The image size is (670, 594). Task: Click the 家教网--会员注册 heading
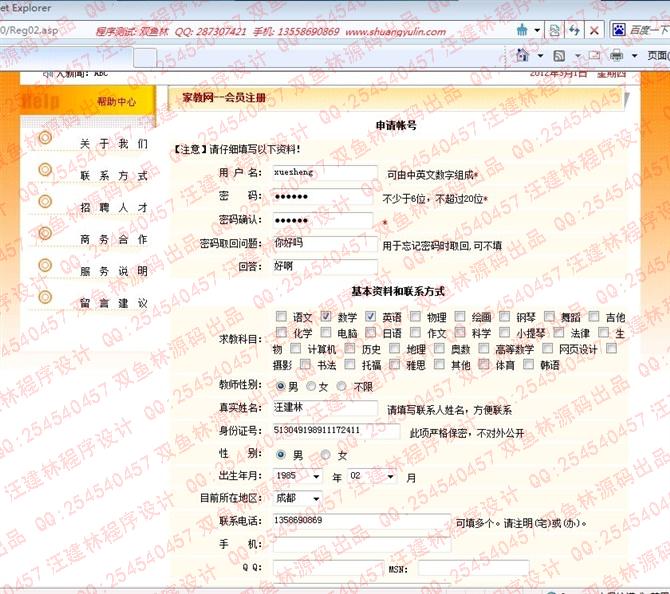pos(224,98)
